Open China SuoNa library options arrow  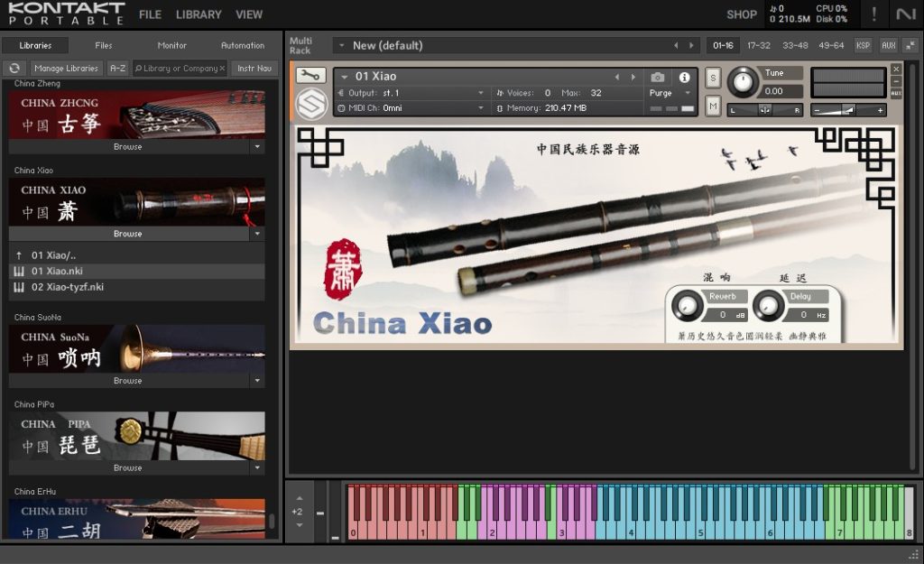(x=257, y=381)
